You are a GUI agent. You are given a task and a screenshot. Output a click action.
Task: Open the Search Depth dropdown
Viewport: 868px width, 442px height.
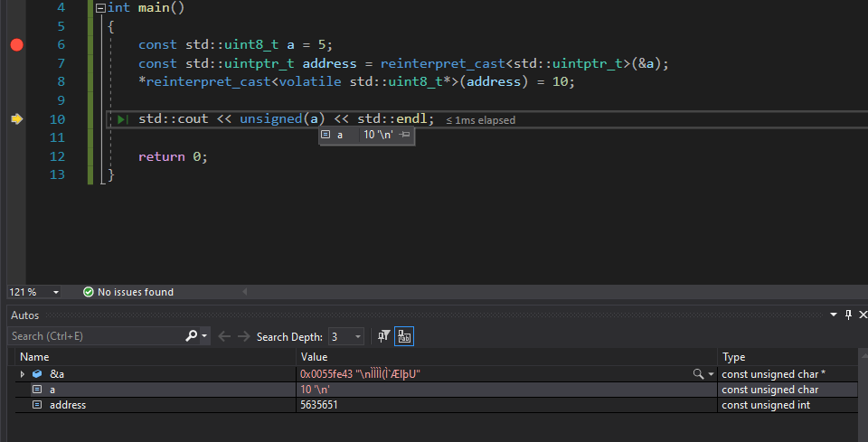tap(346, 336)
